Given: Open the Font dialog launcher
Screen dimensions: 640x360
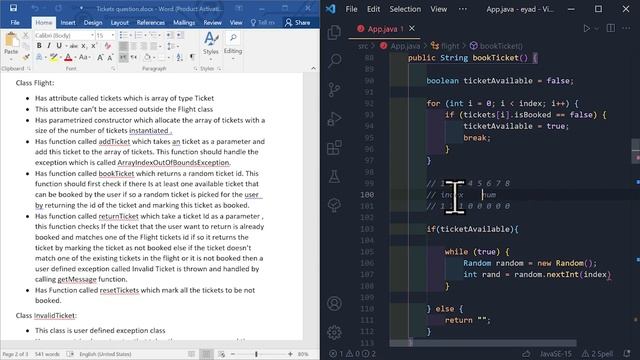Looking at the screenshot, I should (x=113, y=69).
